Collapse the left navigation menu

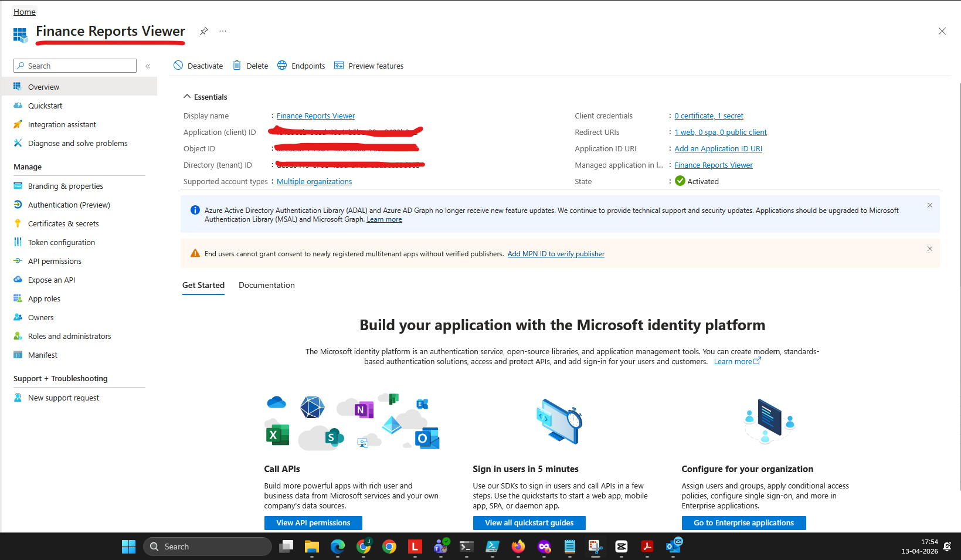tap(148, 66)
